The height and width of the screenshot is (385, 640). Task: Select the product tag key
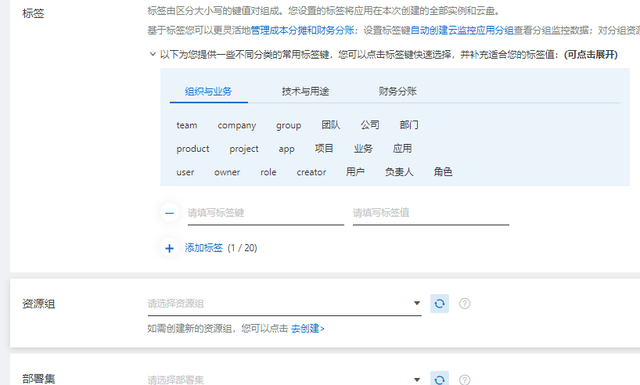(193, 149)
